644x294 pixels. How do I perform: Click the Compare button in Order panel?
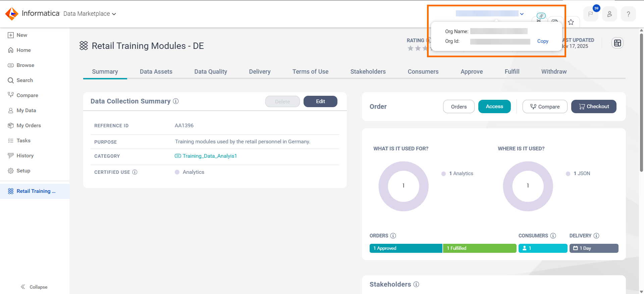click(545, 106)
